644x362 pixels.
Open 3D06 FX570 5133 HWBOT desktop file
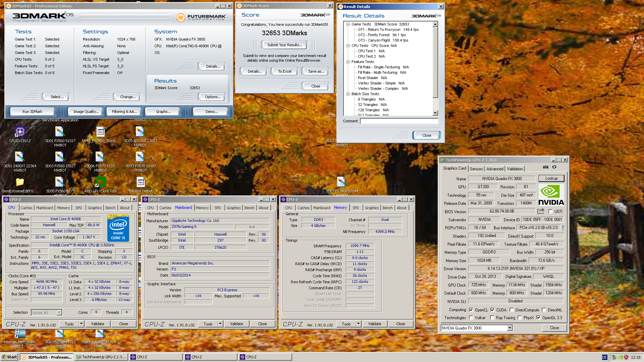click(100, 162)
